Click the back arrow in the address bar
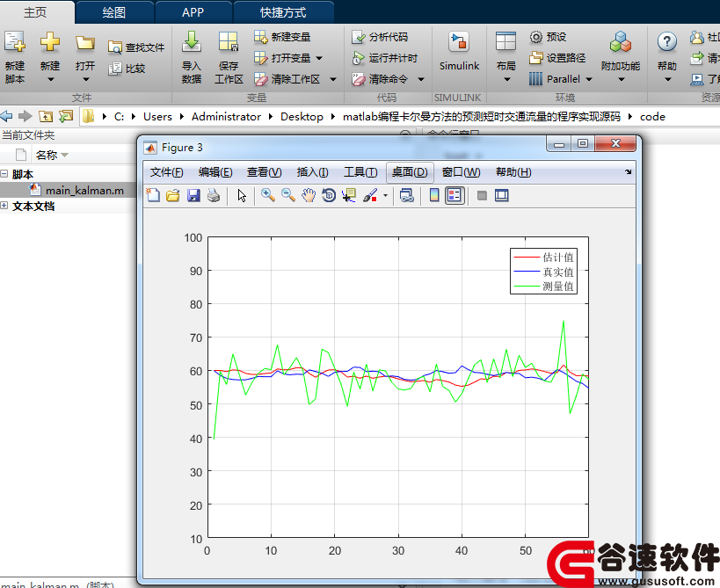720x588 pixels. pos(6,117)
